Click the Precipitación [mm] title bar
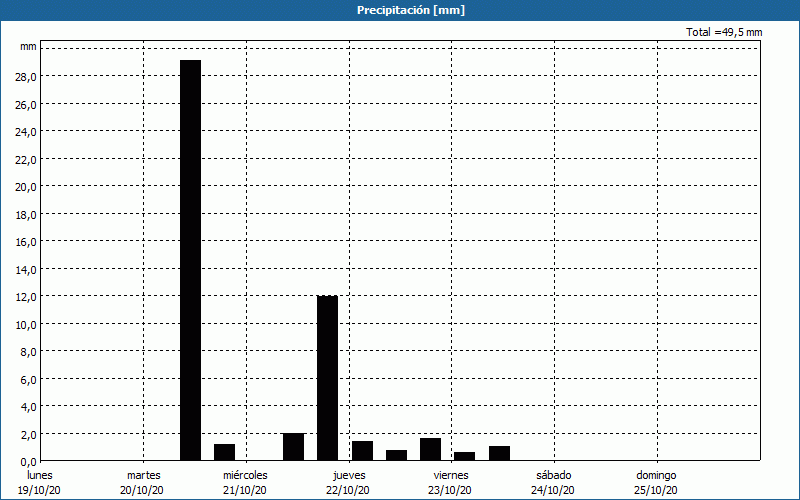The image size is (800, 500). click(x=400, y=10)
